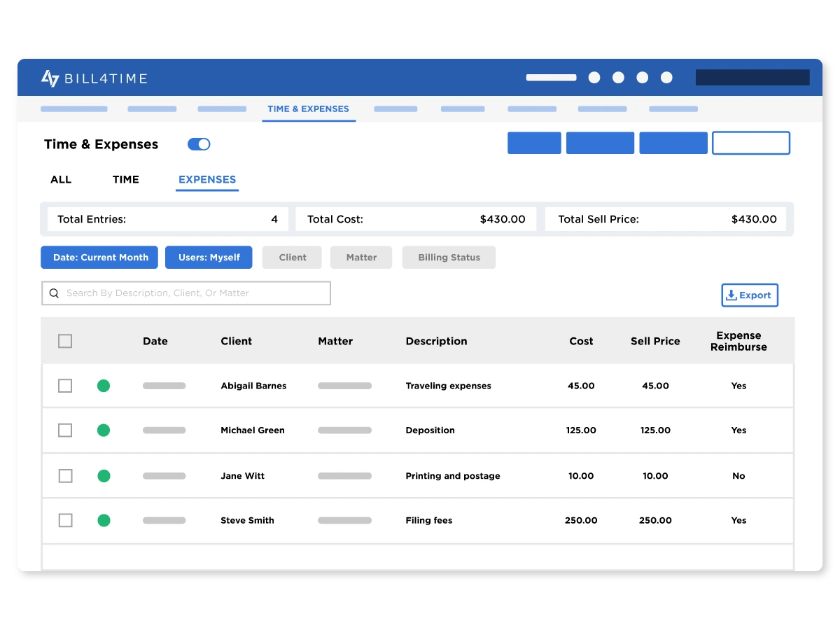Select the Traveling expenses row checkbox

point(65,386)
